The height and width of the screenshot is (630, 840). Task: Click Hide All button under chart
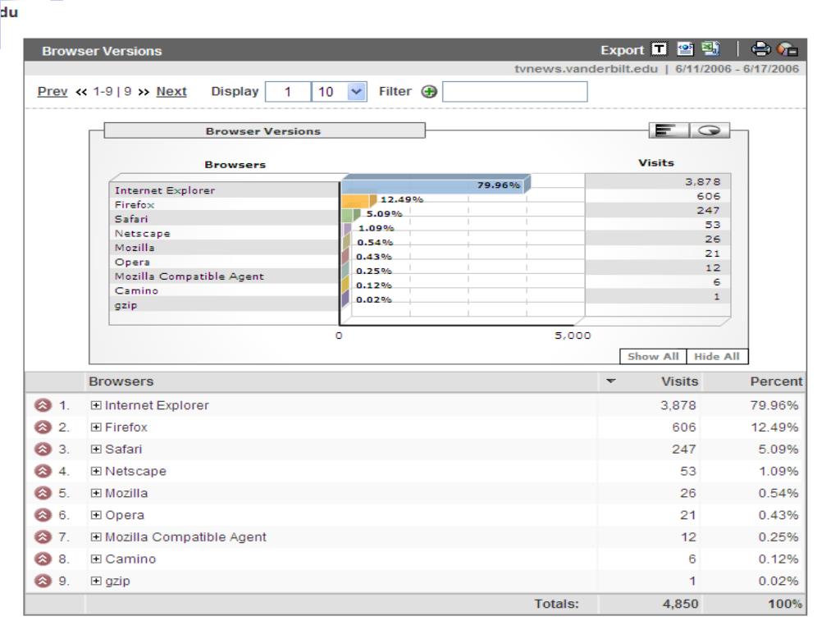coord(717,357)
